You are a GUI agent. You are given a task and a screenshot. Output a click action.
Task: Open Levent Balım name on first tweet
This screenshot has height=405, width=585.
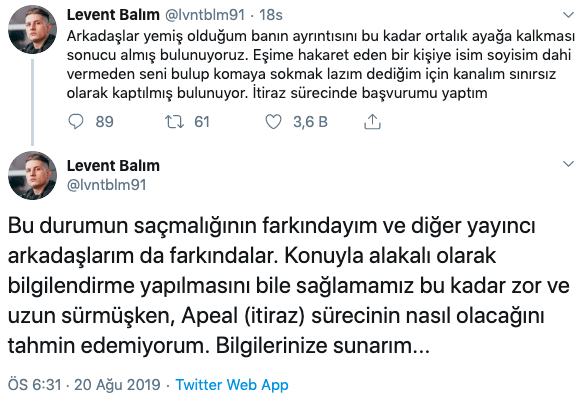[x=113, y=15]
